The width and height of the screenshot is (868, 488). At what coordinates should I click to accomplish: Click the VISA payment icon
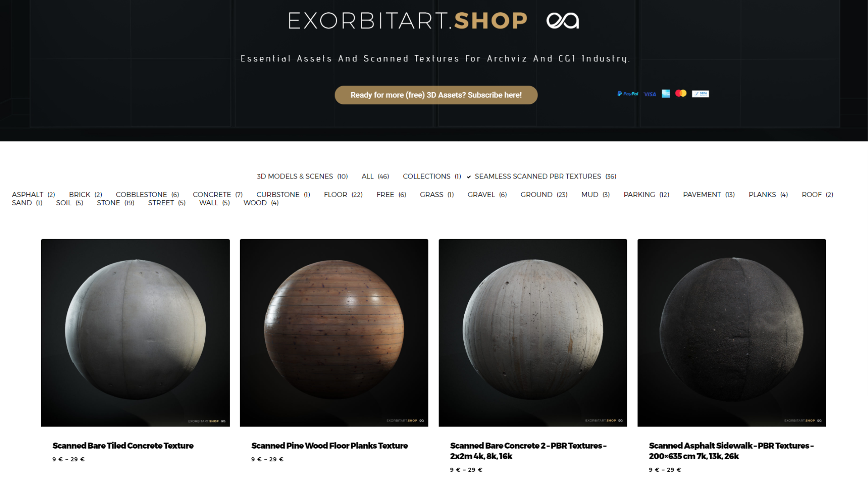click(650, 94)
